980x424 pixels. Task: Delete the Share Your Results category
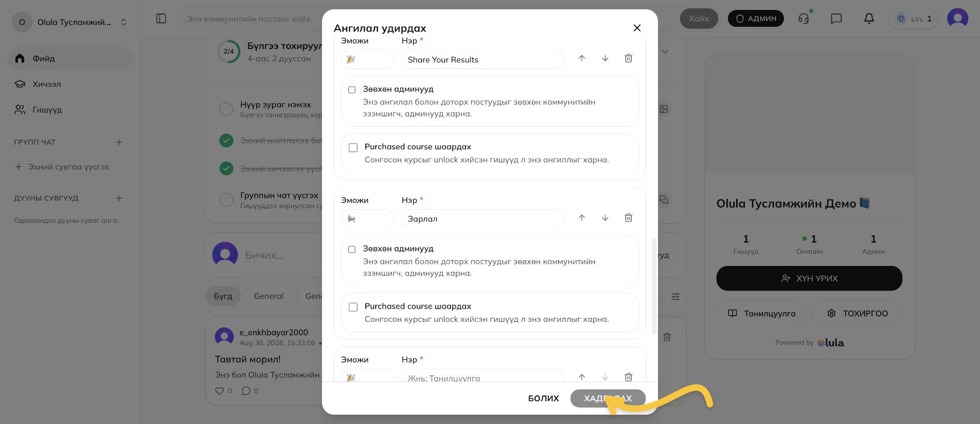point(628,58)
